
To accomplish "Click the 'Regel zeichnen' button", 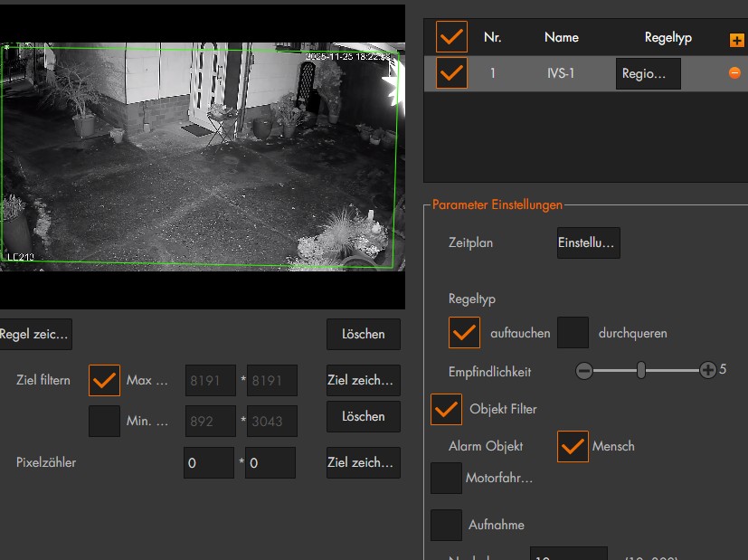I will tap(34, 334).
